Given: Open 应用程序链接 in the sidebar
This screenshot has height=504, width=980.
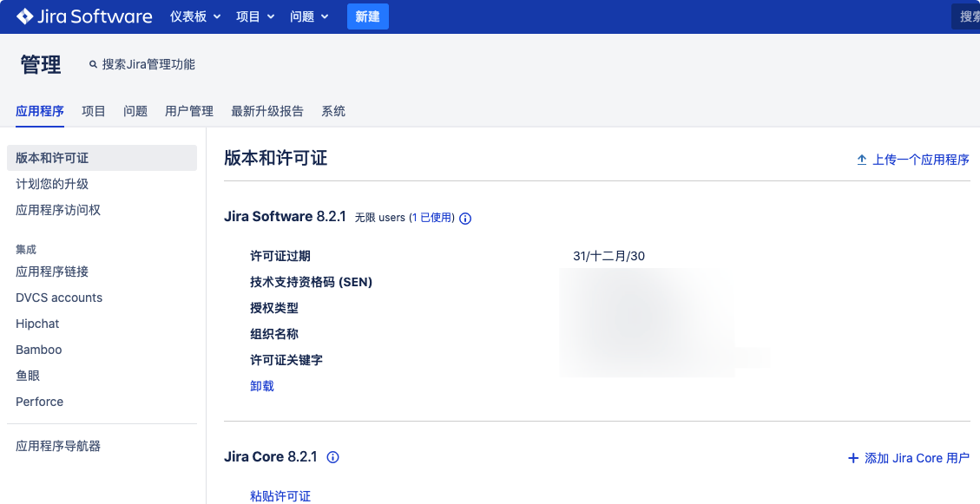Looking at the screenshot, I should [52, 272].
